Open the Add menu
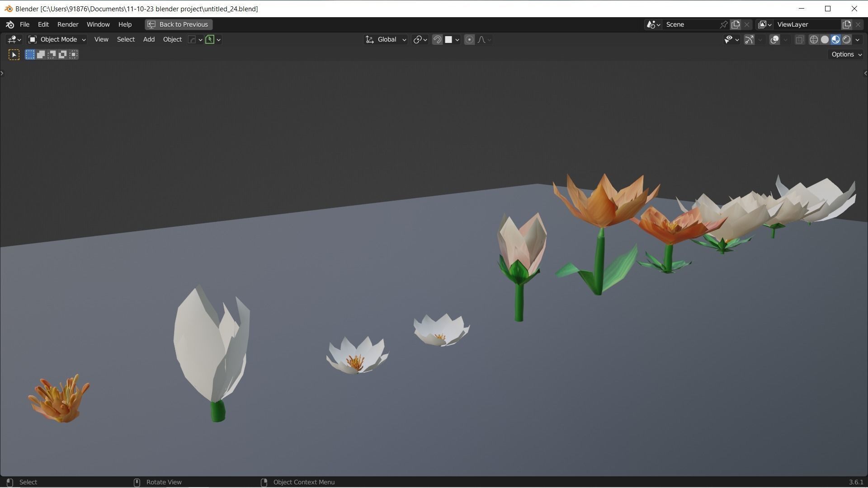Image resolution: width=868 pixels, height=488 pixels. [149, 40]
